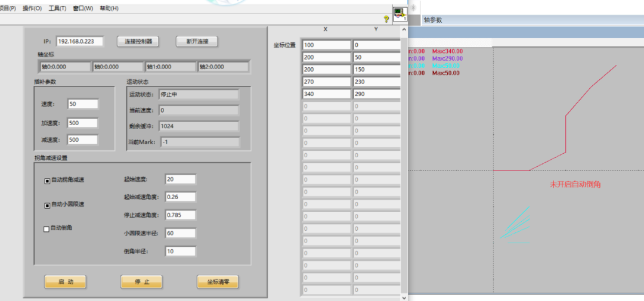Click the purple Max:290.00 label in the scope window
Viewport: 644px width, 301px height.
click(x=447, y=59)
